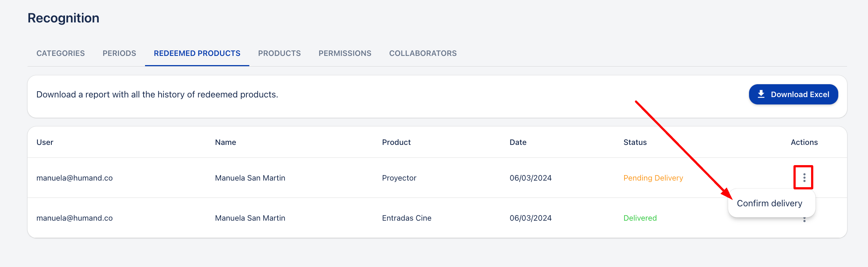Switch to the Categories tab
This screenshot has height=267, width=868.
tap(61, 53)
